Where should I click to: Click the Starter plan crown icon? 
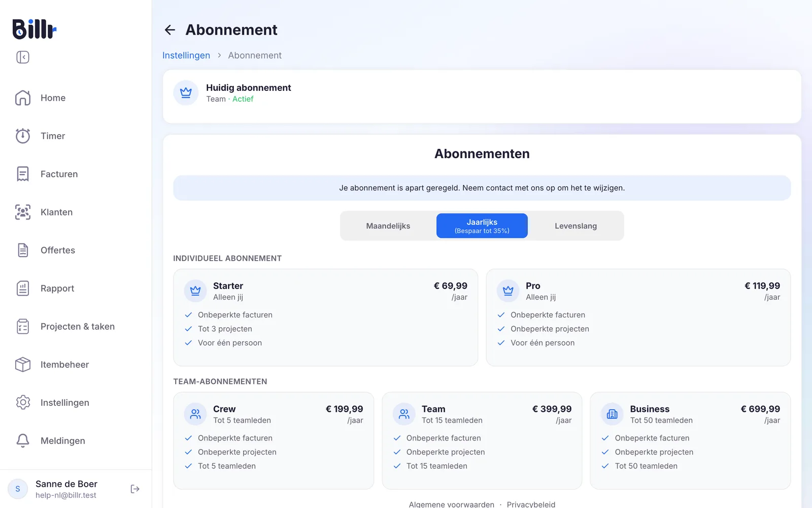pyautogui.click(x=195, y=291)
